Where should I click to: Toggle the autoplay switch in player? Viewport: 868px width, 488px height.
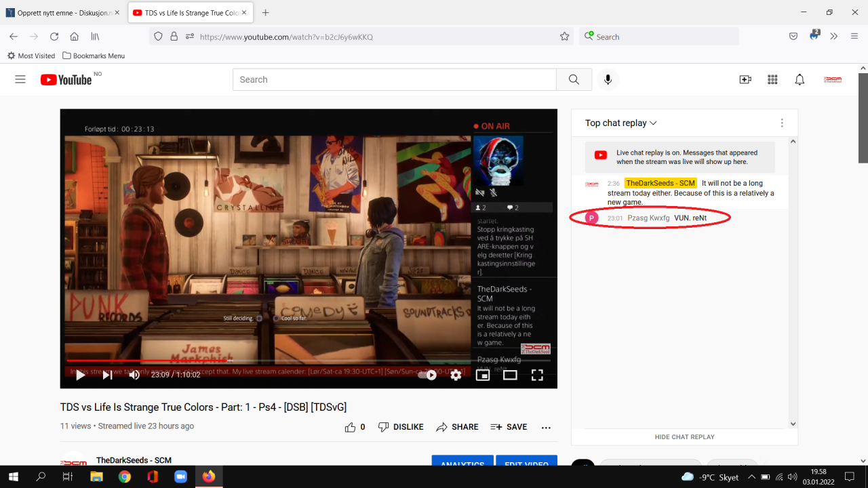pyautogui.click(x=427, y=375)
